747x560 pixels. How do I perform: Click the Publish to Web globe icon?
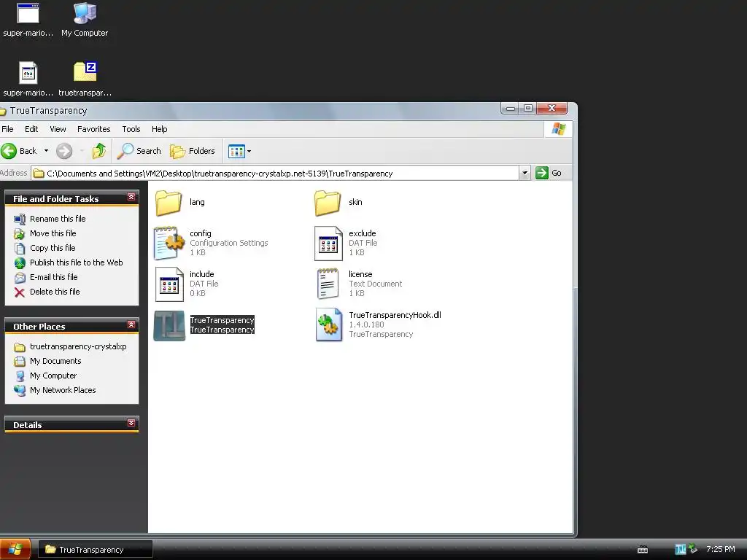[x=20, y=262]
